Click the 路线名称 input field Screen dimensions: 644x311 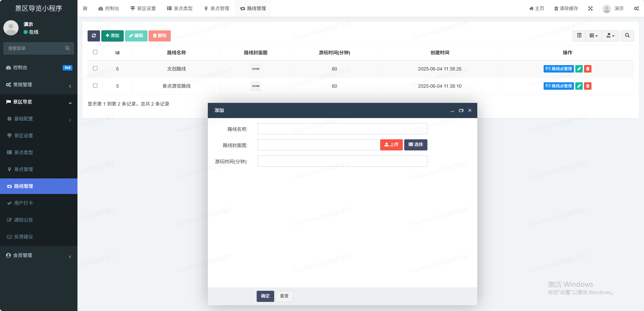tap(342, 129)
